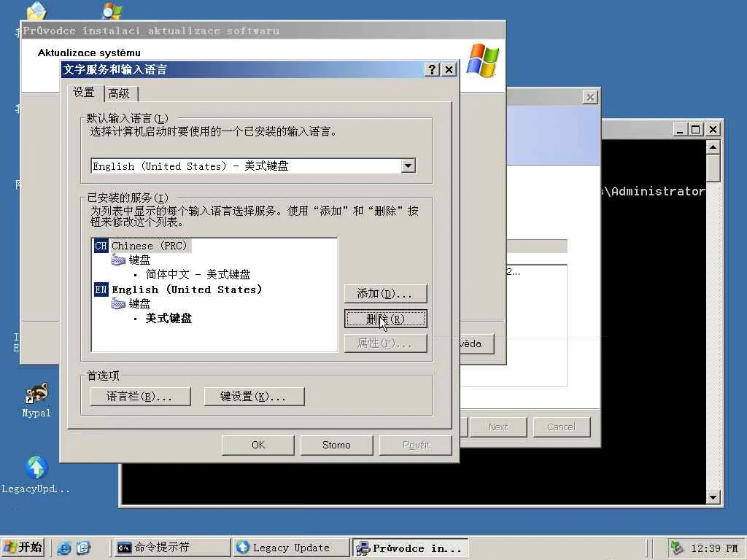The width and height of the screenshot is (747, 560).
Task: Click the taskbar clock showing 12:39 PM
Action: tap(714, 548)
